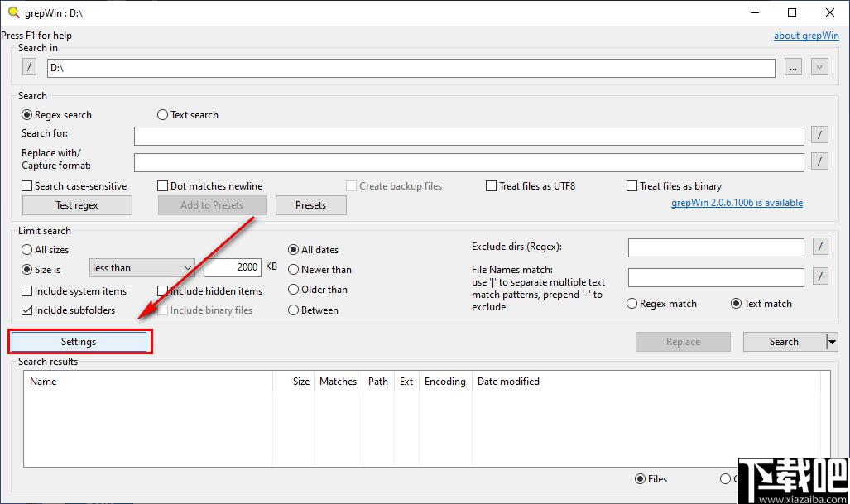Open the Settings button
Image resolution: width=850 pixels, height=504 pixels.
pos(79,342)
